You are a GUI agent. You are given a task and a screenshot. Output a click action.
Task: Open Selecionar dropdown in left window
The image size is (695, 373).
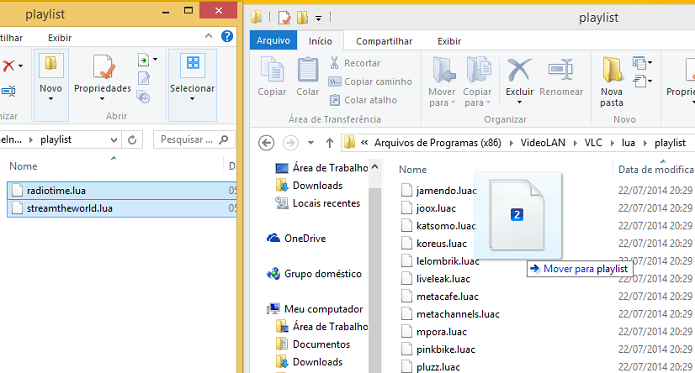(192, 85)
